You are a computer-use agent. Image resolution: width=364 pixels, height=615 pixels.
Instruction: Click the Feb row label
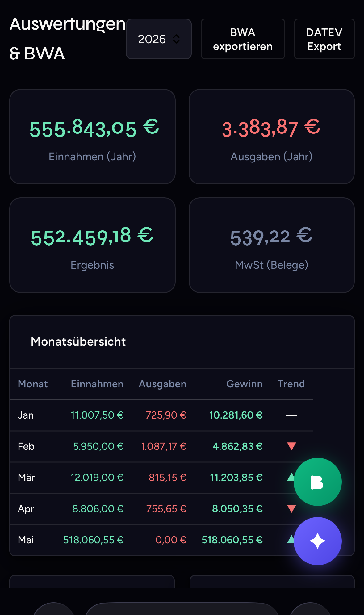(x=26, y=446)
